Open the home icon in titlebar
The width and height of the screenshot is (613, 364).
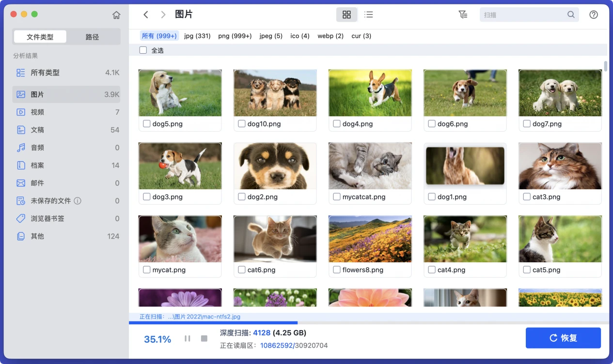click(x=116, y=15)
